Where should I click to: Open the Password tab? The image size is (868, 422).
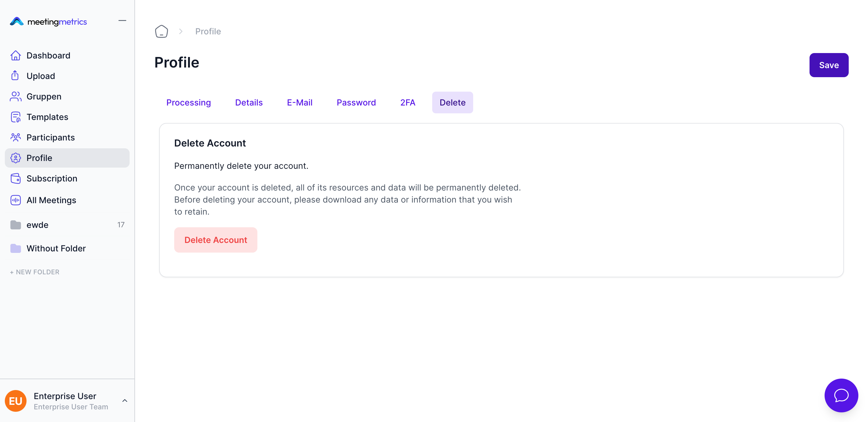[356, 102]
